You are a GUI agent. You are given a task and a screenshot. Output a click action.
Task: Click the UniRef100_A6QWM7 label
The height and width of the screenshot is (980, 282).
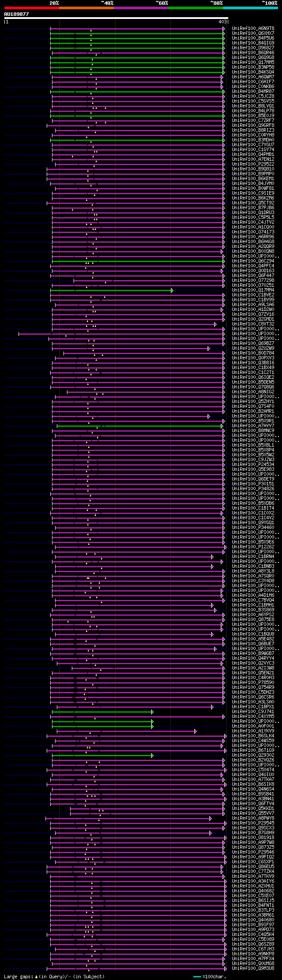253,77
